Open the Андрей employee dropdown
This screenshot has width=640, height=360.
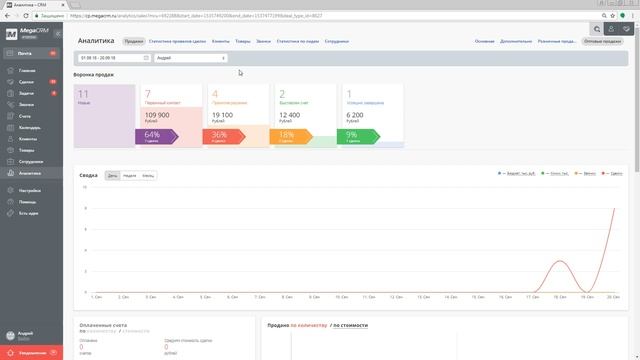[191, 58]
